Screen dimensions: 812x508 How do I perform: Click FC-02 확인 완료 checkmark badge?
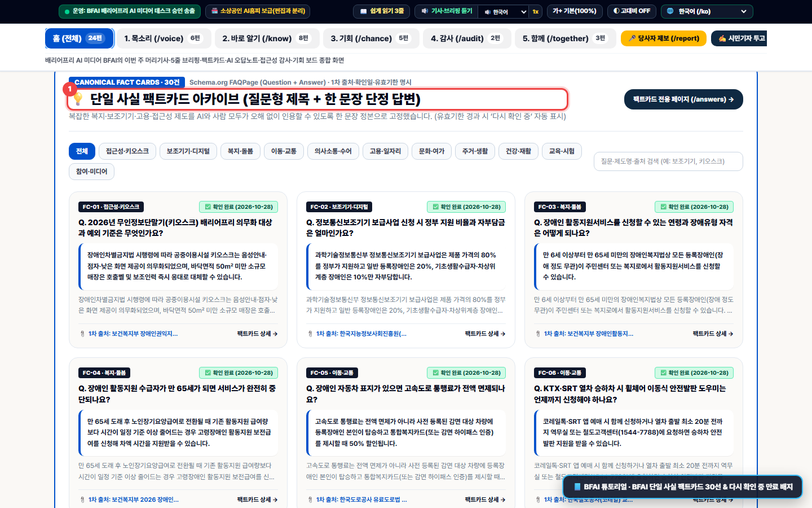(466, 207)
